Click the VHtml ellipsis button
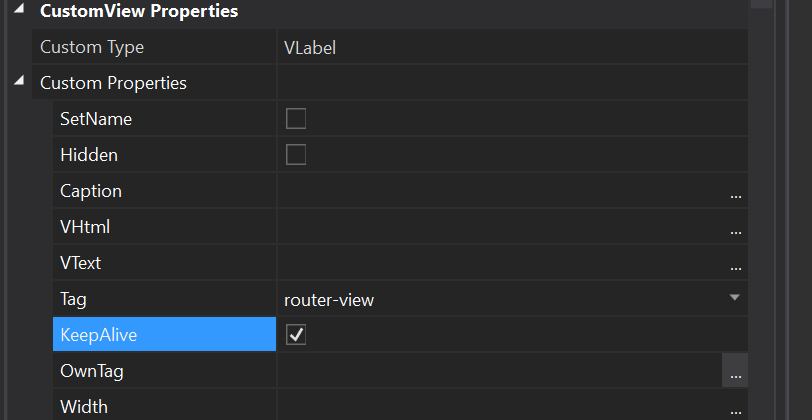812x420 pixels. (736, 228)
